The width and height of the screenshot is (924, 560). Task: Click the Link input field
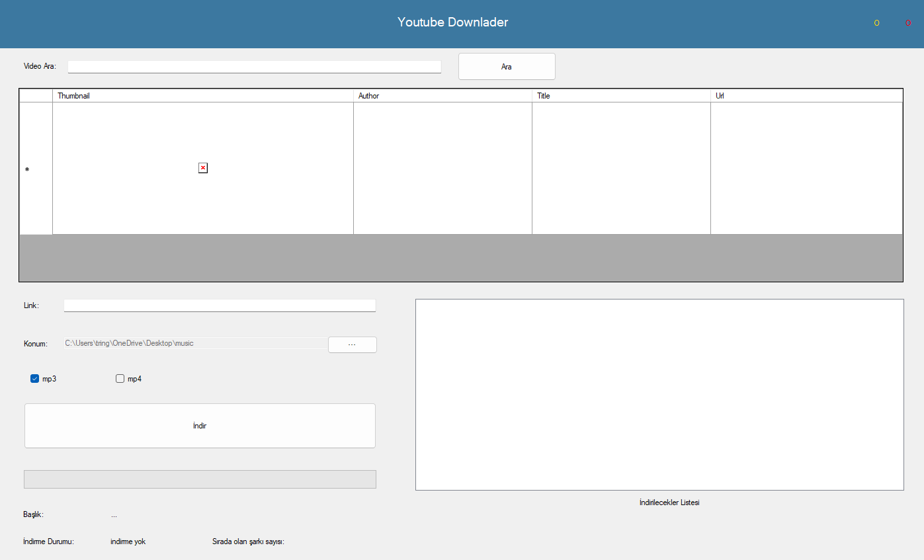[x=220, y=305]
